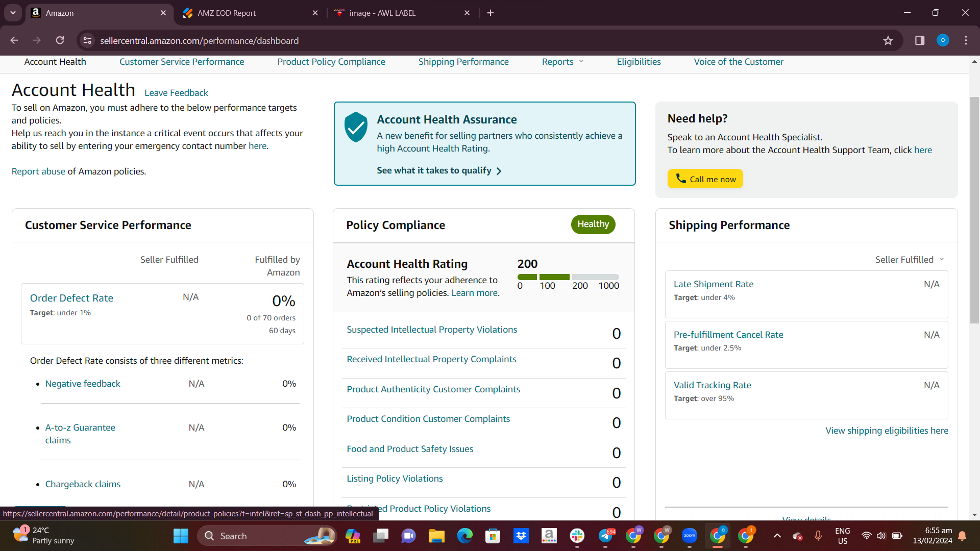View site information icon in address bar

[x=88, y=40]
